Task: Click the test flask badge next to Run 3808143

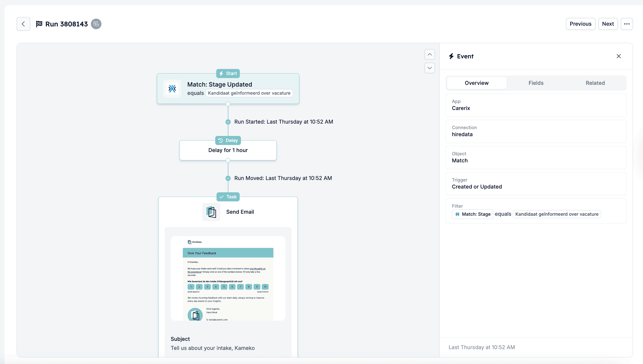Action: coord(96,24)
